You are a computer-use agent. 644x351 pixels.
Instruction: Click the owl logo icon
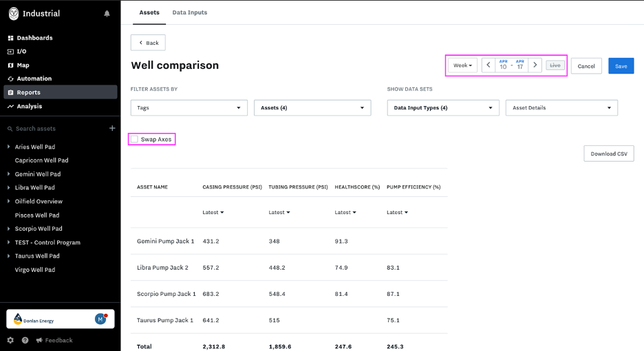(14, 14)
